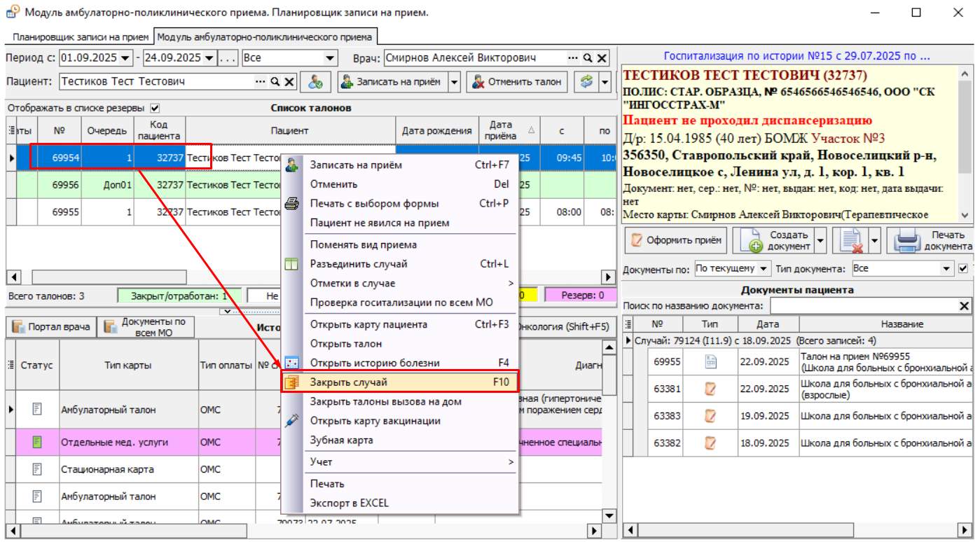
Task: Expand По текущему documents dropdown
Action: click(764, 268)
